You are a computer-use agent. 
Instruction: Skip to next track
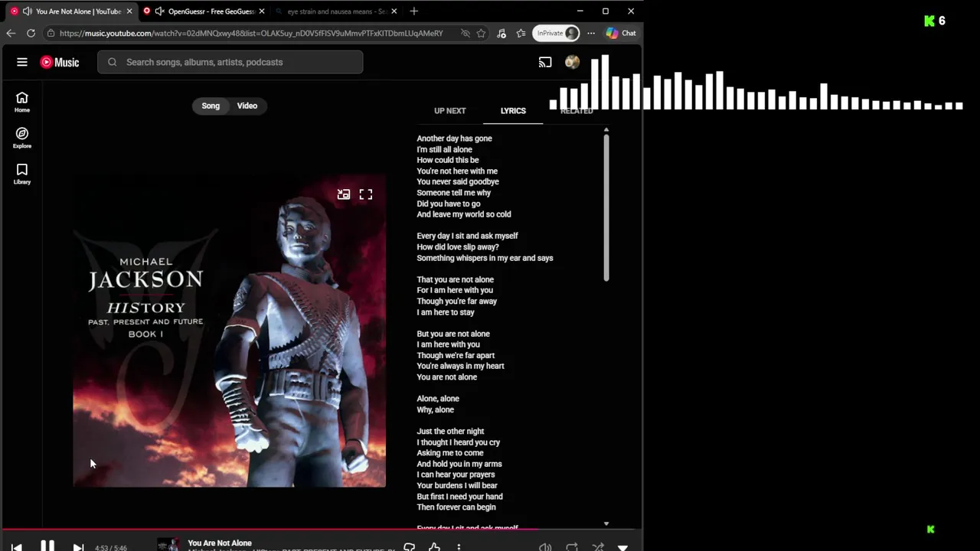(78, 547)
